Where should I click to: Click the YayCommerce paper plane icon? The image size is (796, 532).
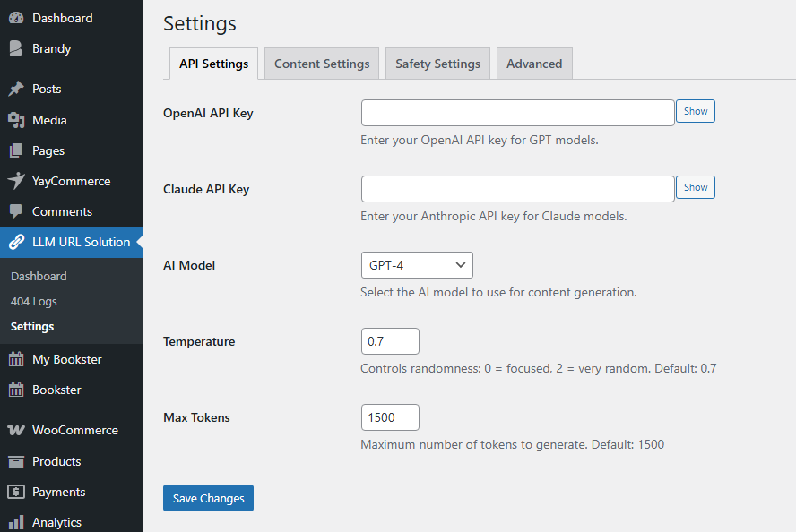(x=16, y=181)
